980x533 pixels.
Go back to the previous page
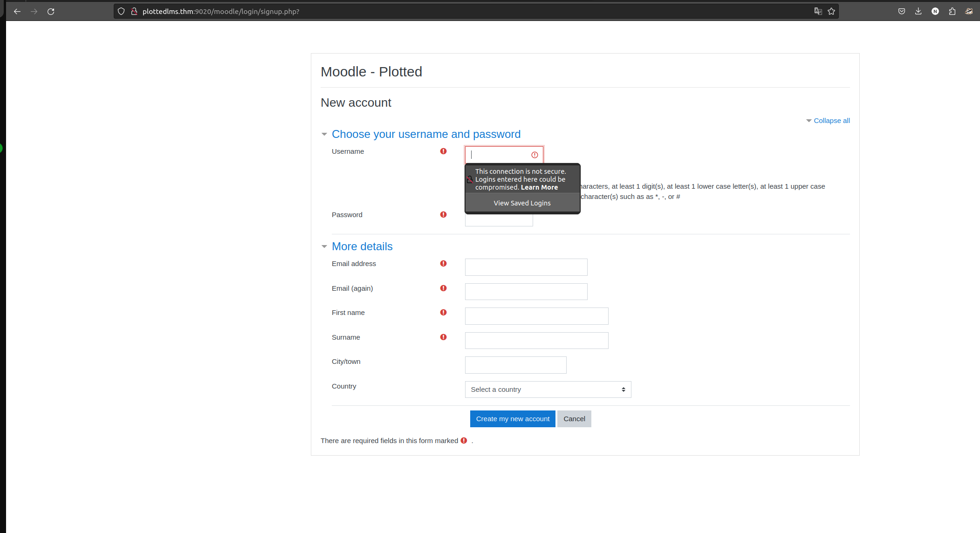click(x=17, y=11)
